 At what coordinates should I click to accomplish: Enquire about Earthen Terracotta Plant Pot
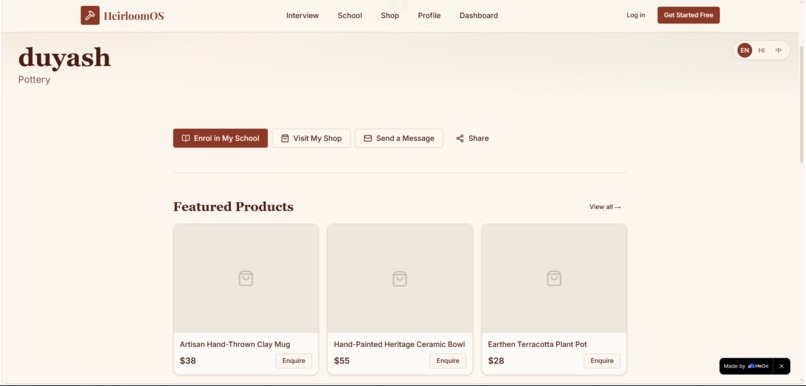coord(602,361)
